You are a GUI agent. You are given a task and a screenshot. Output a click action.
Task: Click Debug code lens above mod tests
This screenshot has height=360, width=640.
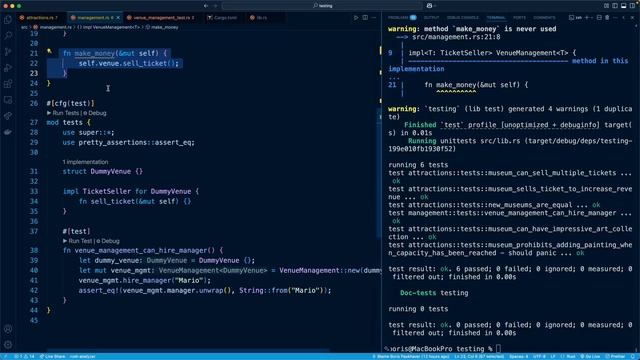coord(95,113)
